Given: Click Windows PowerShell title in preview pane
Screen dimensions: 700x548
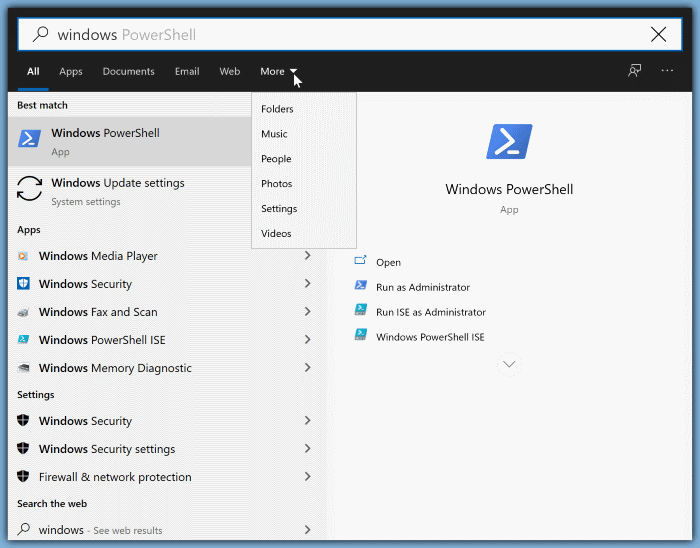Looking at the screenshot, I should tap(509, 189).
